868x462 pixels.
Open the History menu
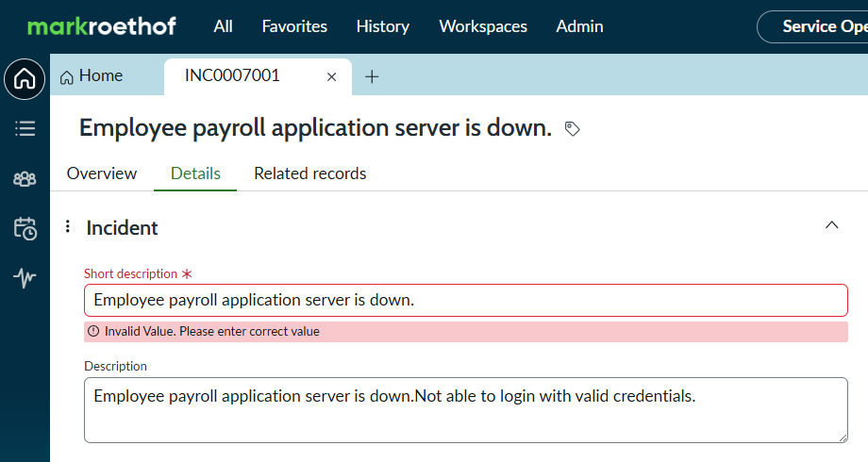click(x=382, y=26)
